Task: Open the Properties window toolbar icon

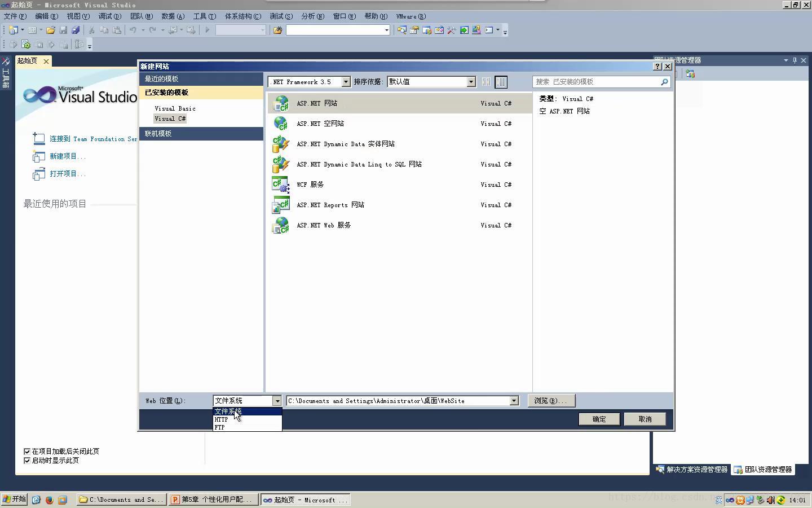Action: [x=414, y=30]
